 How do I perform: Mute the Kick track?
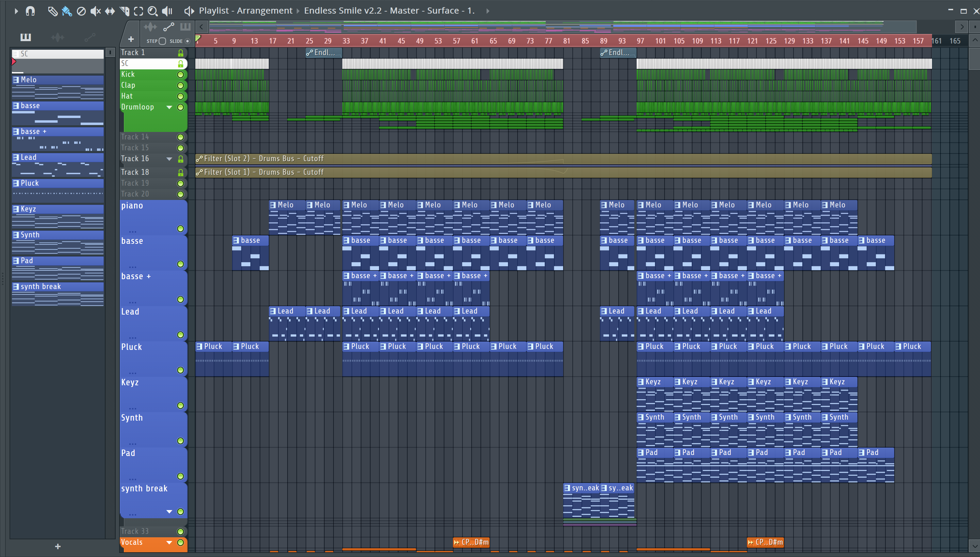(181, 74)
